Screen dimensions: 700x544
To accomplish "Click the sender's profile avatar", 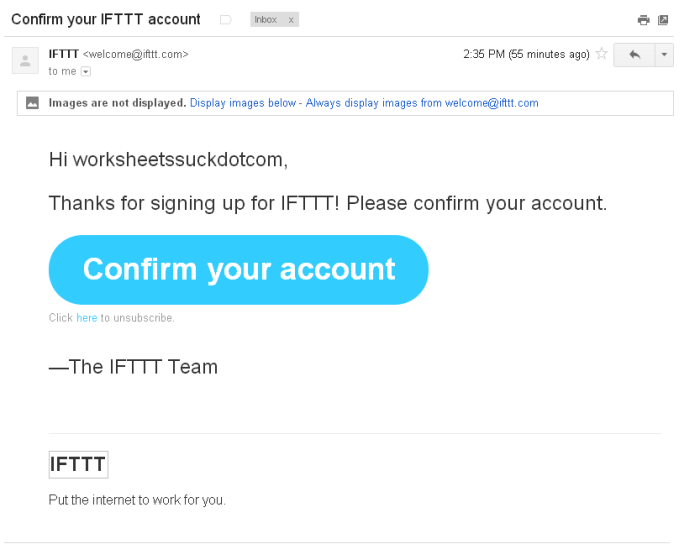I will pyautogui.click(x=25, y=60).
